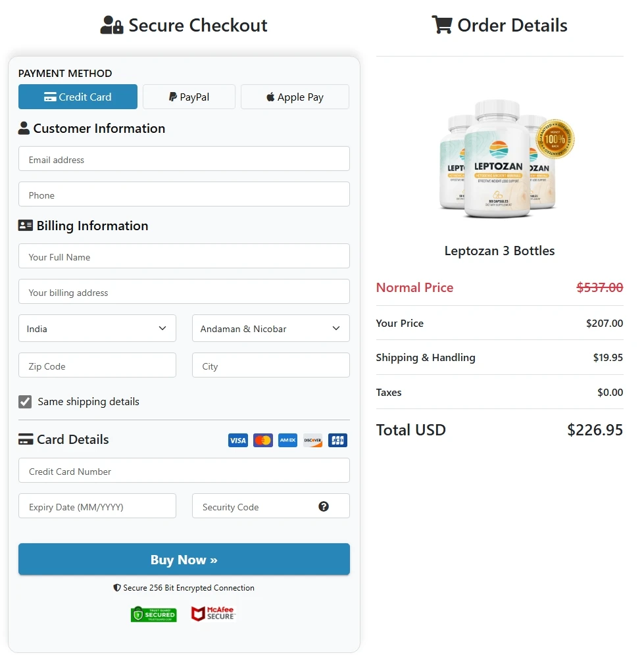
Task: Click the Discover card icon
Action: coord(312,440)
